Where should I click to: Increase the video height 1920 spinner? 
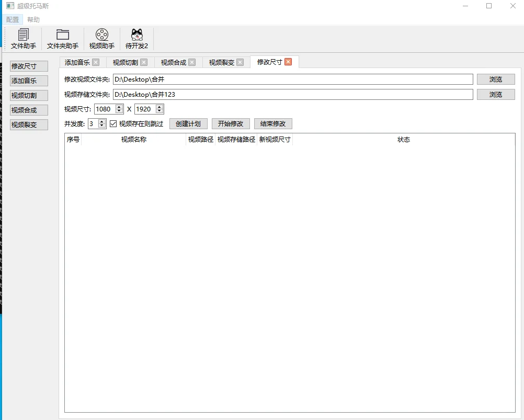coord(160,107)
